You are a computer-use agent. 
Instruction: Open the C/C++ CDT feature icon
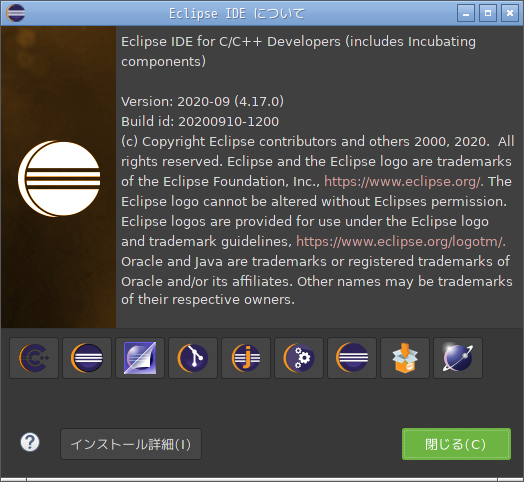(x=34, y=358)
